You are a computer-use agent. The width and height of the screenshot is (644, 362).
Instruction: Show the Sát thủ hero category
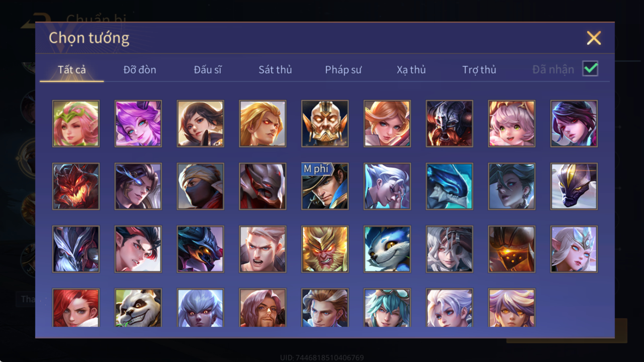click(275, 70)
